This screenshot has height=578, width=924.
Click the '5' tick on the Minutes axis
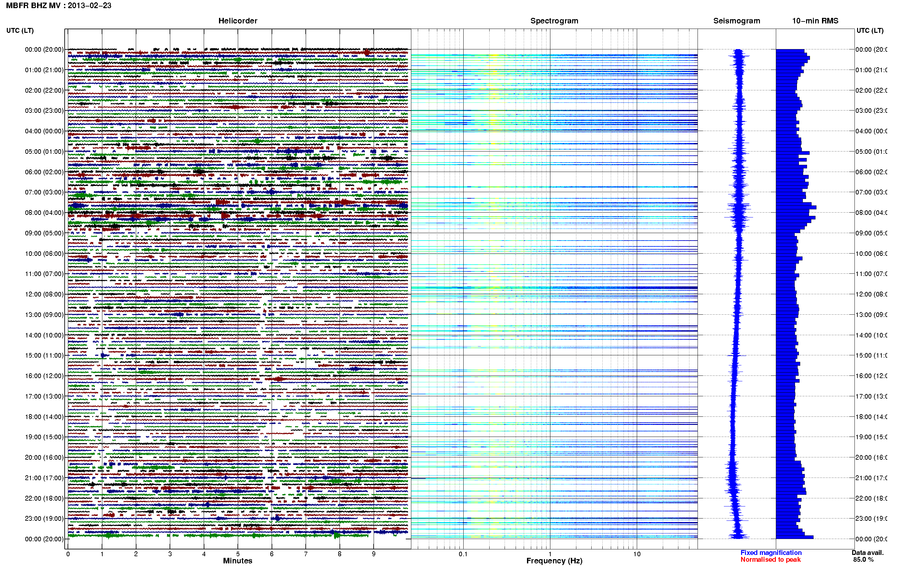click(x=237, y=554)
